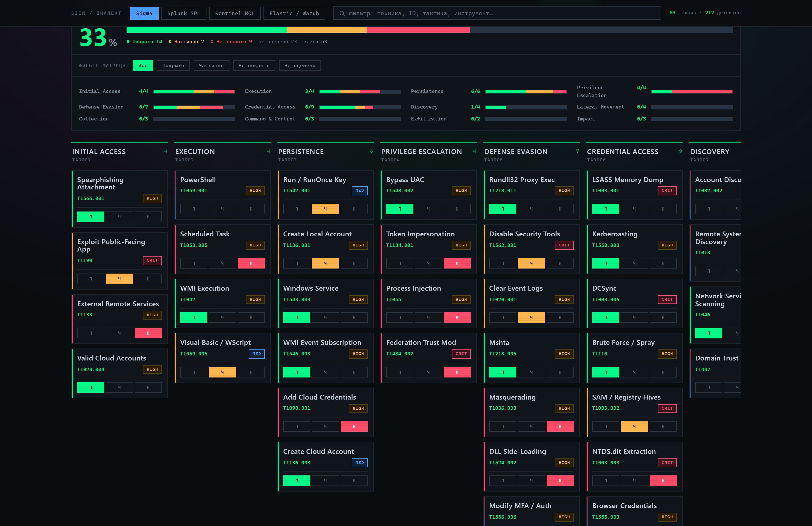Click the Discovery 1/4 tactic summary
Viewport: 812px width, 526px height.
click(489, 107)
